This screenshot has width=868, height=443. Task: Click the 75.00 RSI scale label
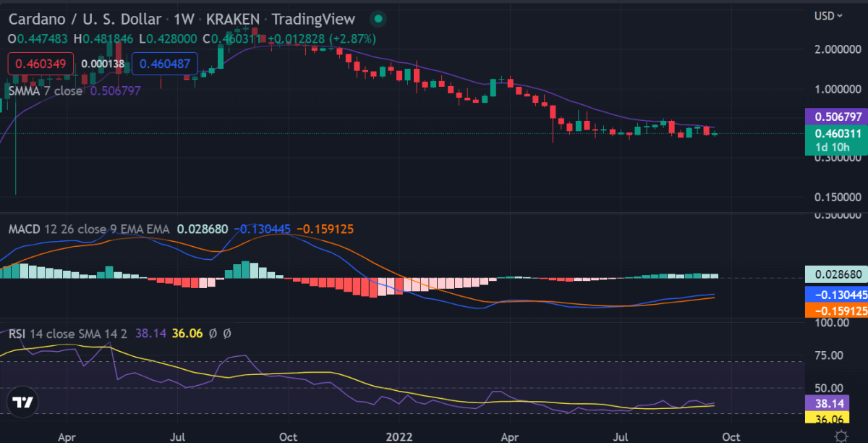(x=830, y=355)
